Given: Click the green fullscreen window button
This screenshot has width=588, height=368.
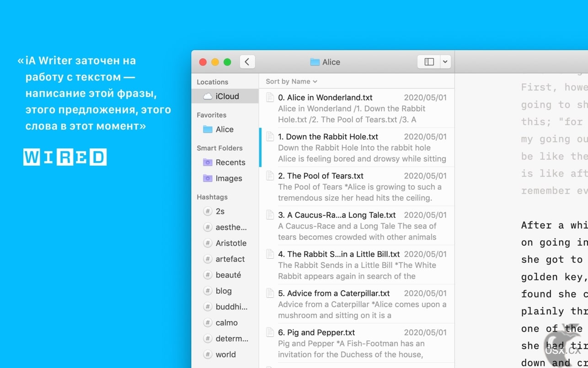Looking at the screenshot, I should coord(227,62).
